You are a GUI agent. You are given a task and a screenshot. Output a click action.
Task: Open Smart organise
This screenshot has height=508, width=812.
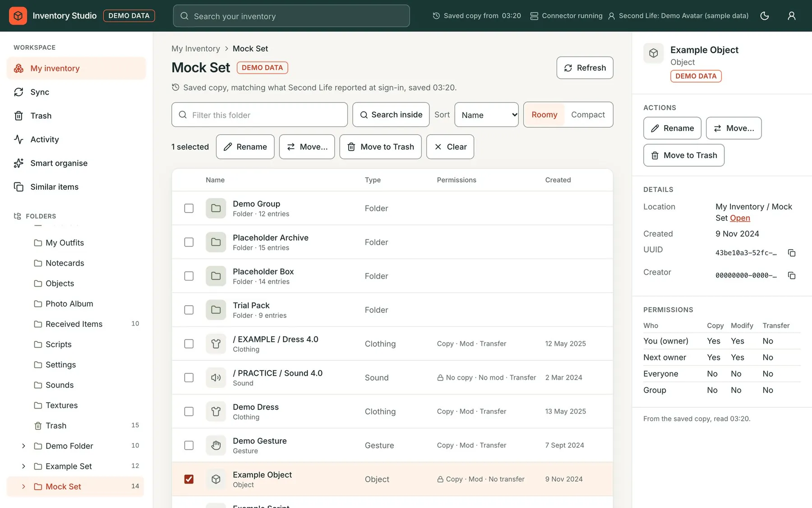(76, 163)
